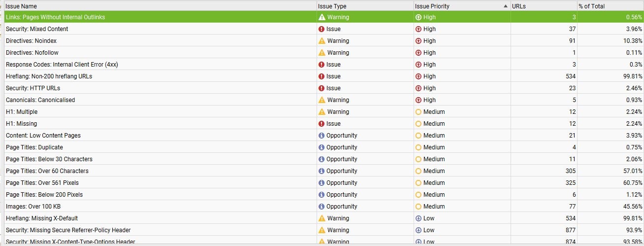Click red issue icon in H1: Missing row
644x246 pixels.
pyautogui.click(x=322, y=124)
